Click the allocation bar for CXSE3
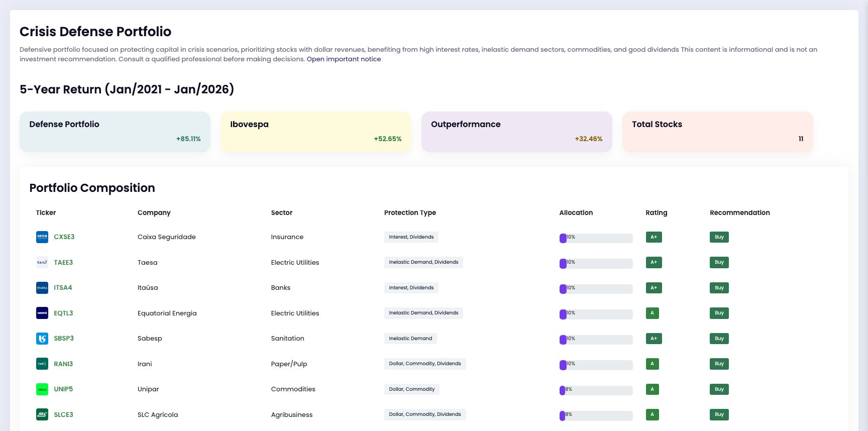 tap(596, 238)
